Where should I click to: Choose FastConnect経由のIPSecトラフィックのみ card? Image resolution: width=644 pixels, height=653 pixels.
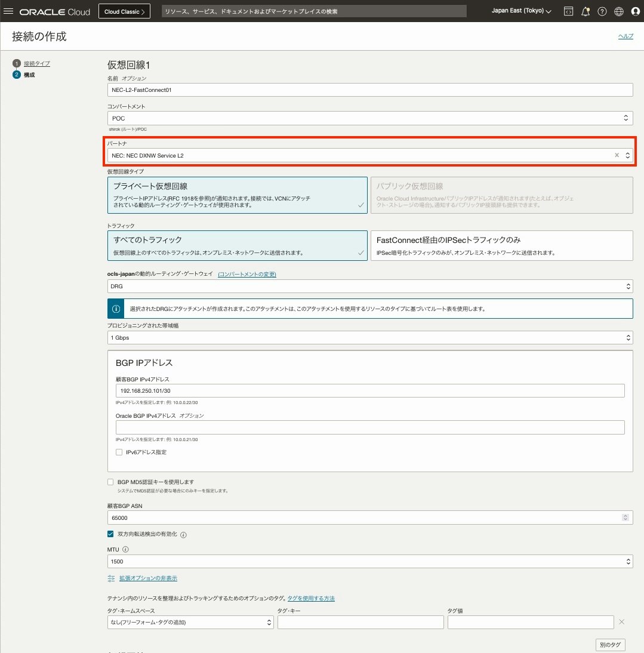[501, 246]
